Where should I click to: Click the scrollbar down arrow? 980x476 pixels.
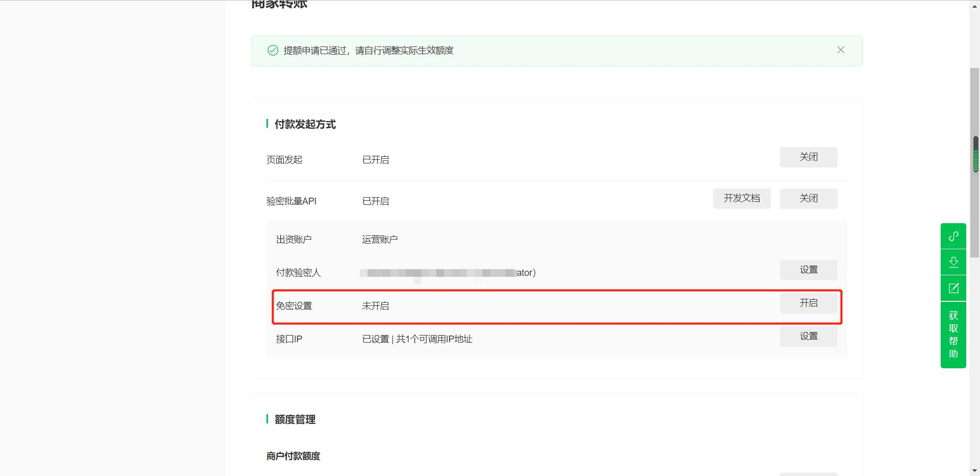pyautogui.click(x=975, y=471)
